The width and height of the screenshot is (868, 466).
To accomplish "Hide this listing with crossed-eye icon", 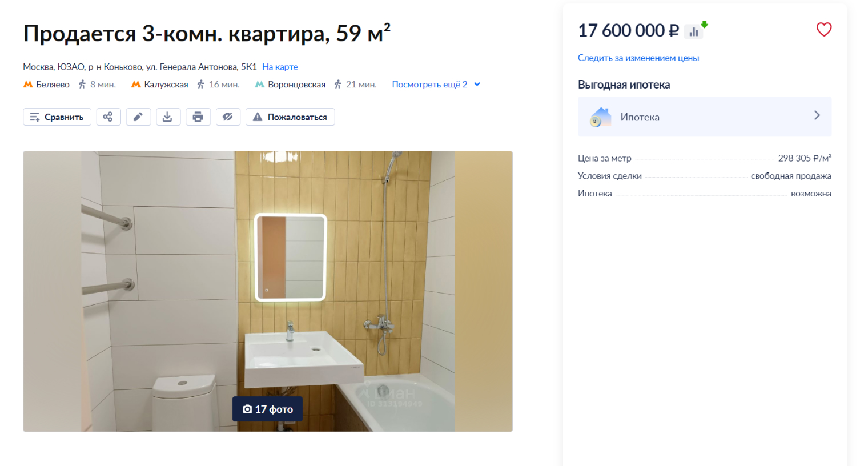I will coord(228,117).
